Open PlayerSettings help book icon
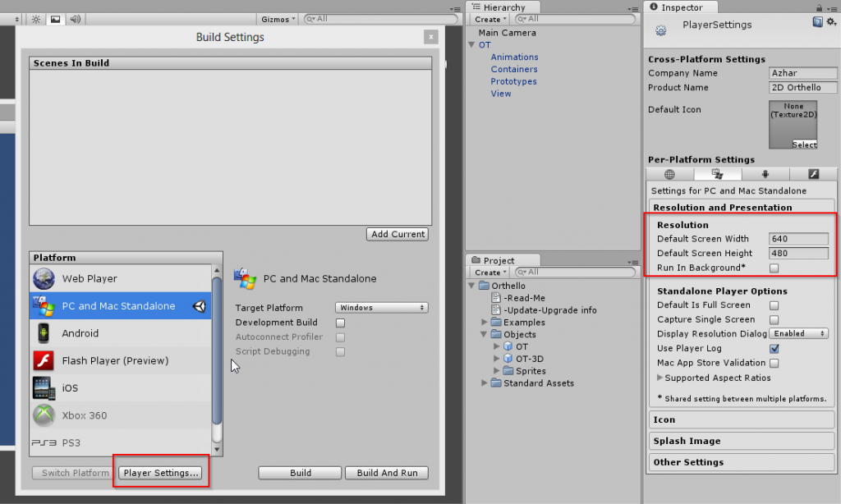Image resolution: width=841 pixels, height=504 pixels. click(818, 22)
